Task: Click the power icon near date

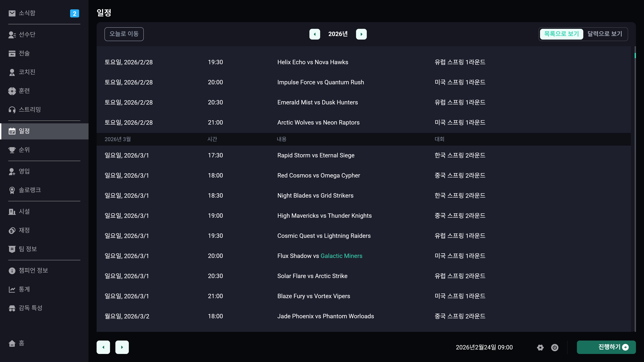Action: point(554,347)
